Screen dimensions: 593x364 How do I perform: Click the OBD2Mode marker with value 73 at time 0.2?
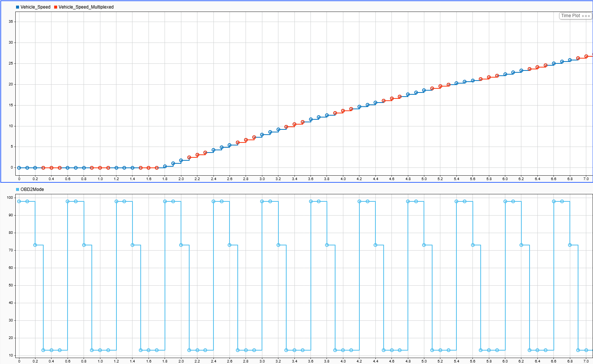(x=35, y=245)
